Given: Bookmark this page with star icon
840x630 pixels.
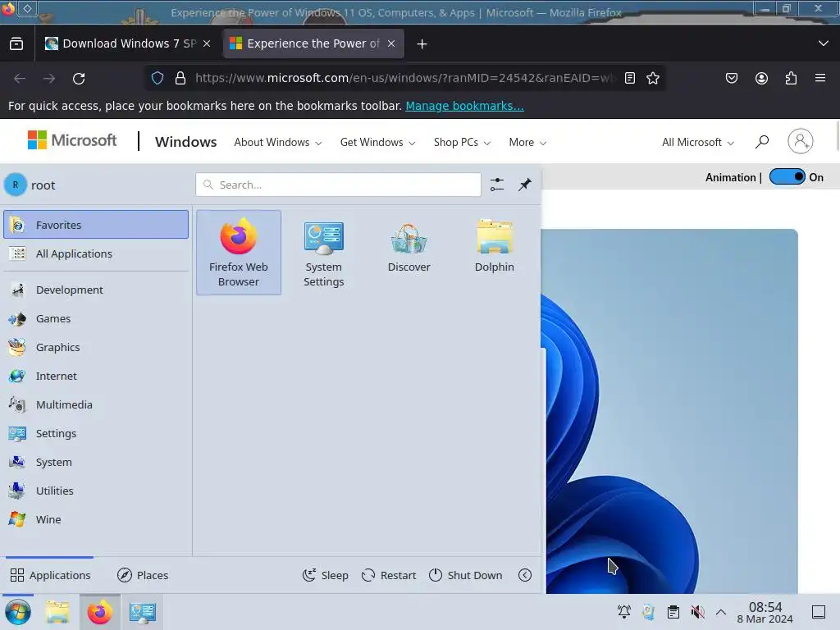Looking at the screenshot, I should click(x=652, y=78).
